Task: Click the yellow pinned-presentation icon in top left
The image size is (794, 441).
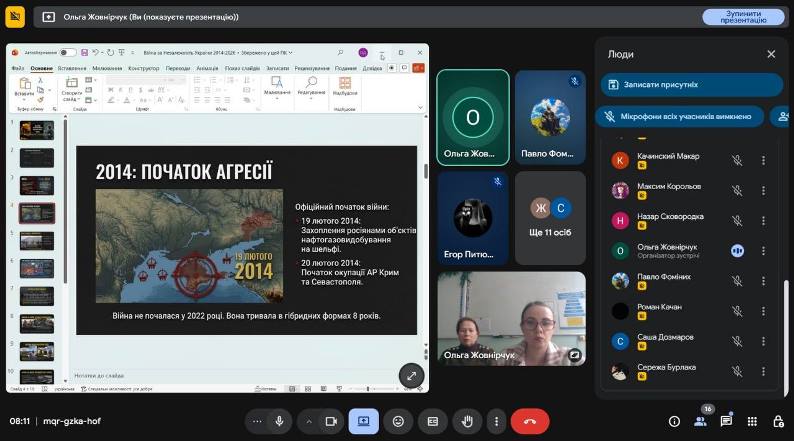Action: 15,17
